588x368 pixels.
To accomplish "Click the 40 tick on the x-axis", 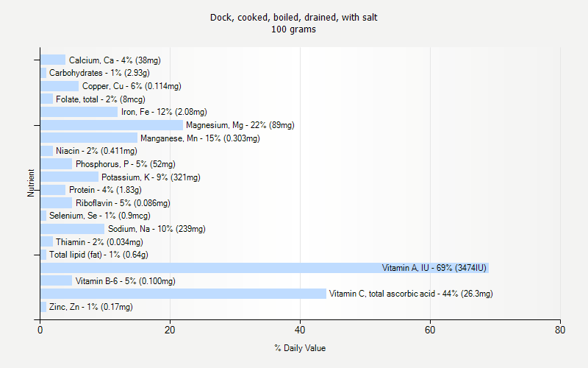I will (x=300, y=330).
